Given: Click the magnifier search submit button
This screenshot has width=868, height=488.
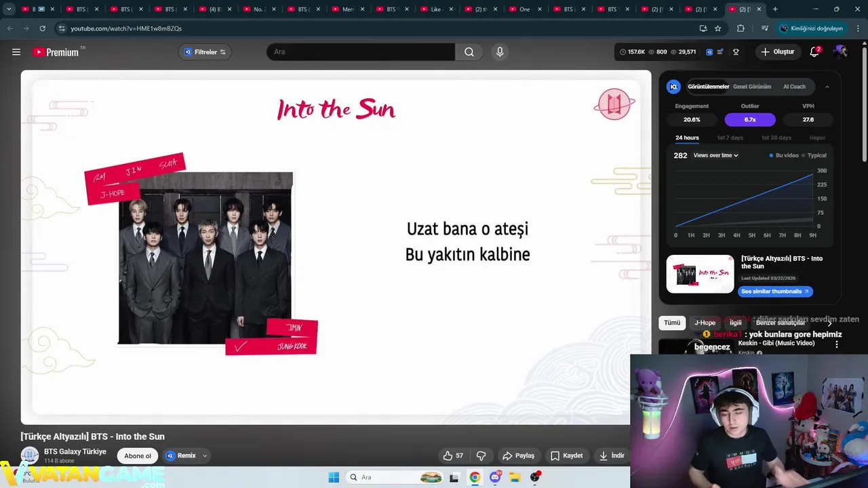Looking at the screenshot, I should tap(469, 52).
